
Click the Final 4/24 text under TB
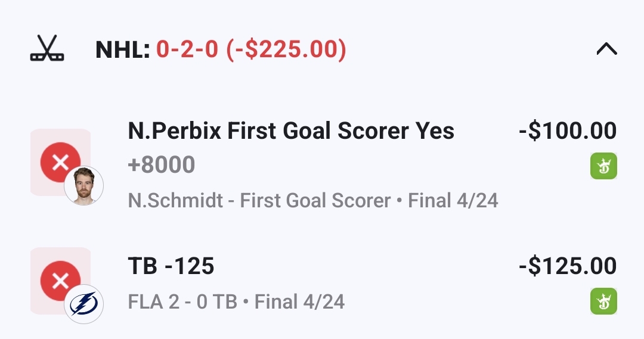click(x=299, y=301)
